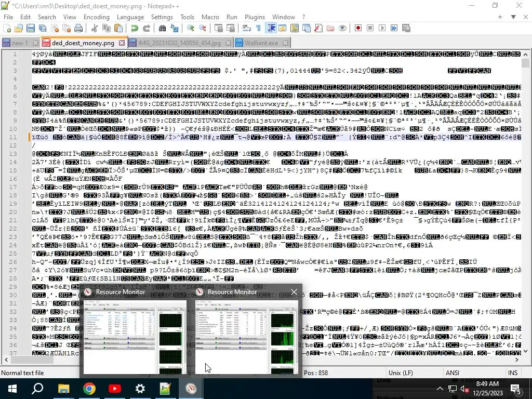Open the Replace dialog toolbar icon

175,28
